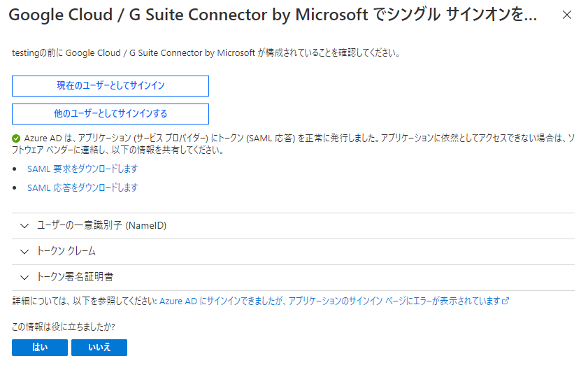This screenshot has width=588, height=377.
Task: Close the single sign-on test panel
Action: (x=566, y=15)
